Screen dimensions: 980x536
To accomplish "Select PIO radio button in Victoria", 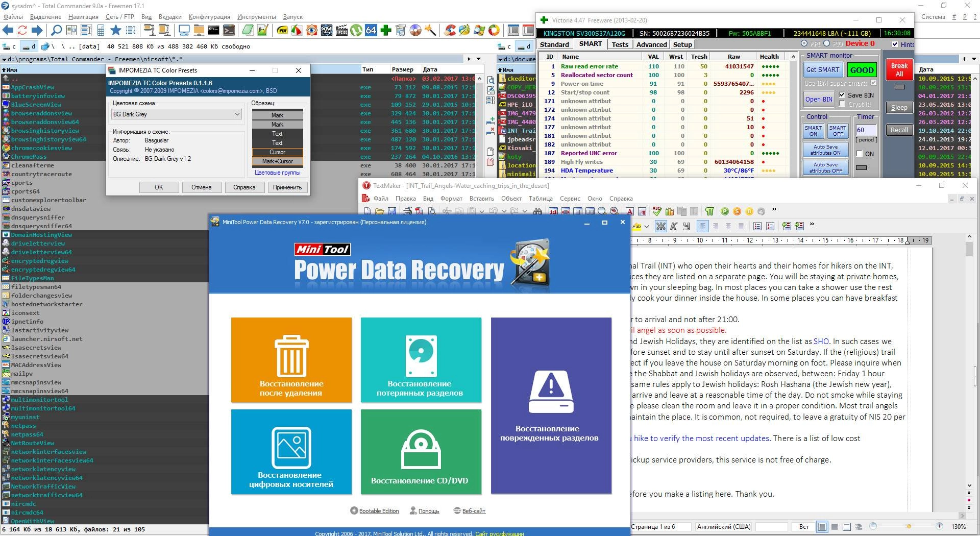I will (826, 43).
